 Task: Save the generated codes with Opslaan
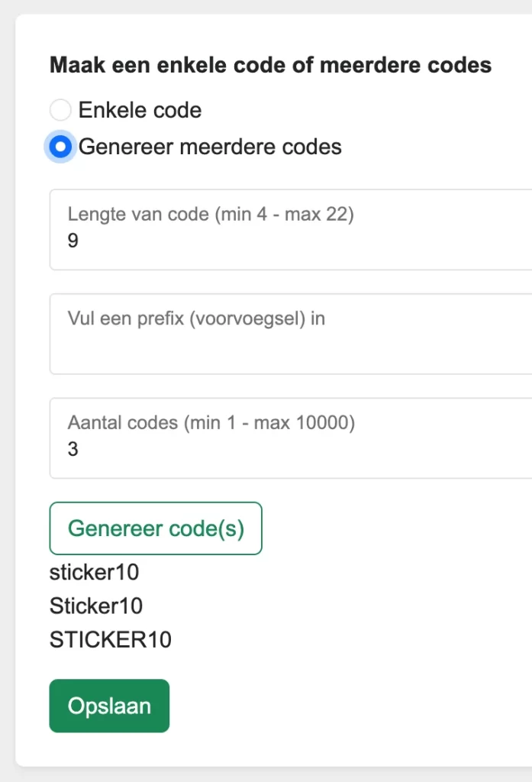108,706
